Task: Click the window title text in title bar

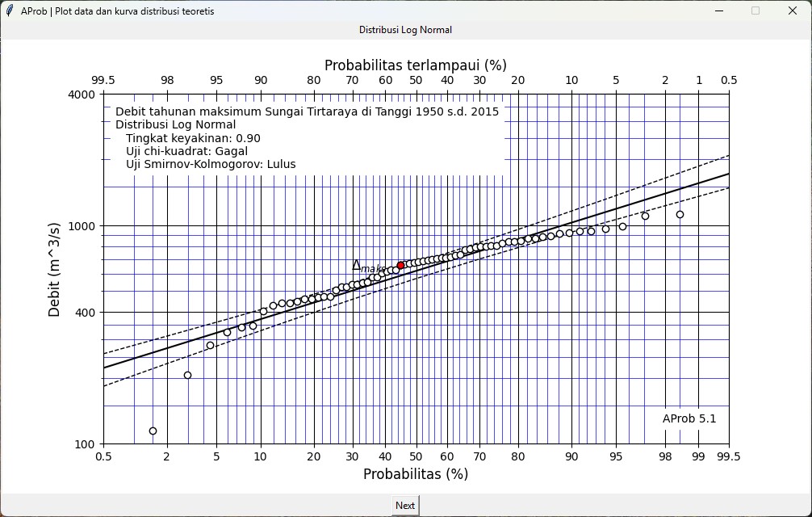Action: tap(118, 11)
